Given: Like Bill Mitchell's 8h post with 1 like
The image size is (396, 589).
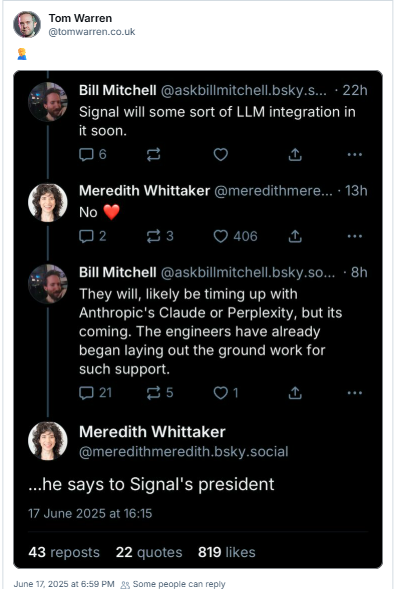Looking at the screenshot, I should tap(226, 393).
